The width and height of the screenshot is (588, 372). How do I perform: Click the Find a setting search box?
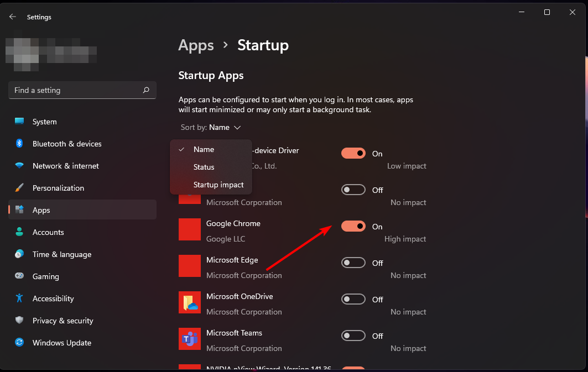(82, 90)
